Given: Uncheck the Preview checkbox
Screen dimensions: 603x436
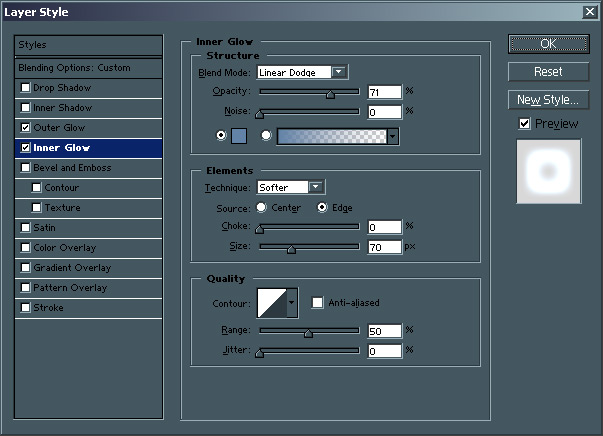Looking at the screenshot, I should click(x=524, y=124).
